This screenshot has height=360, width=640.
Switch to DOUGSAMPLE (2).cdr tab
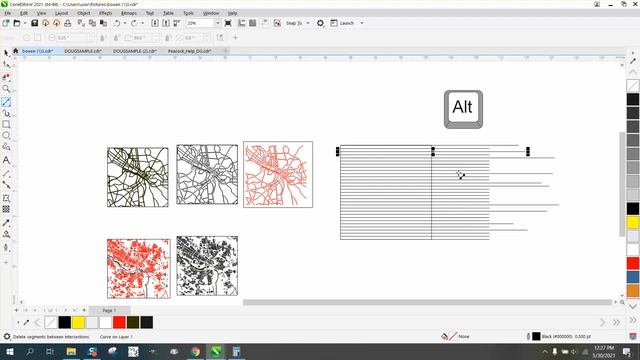(x=135, y=51)
